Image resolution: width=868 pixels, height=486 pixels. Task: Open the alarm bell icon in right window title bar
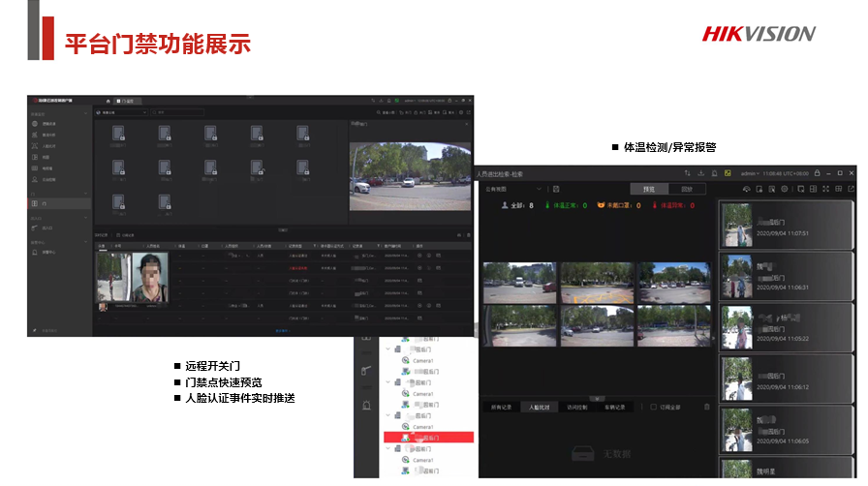[715, 173]
